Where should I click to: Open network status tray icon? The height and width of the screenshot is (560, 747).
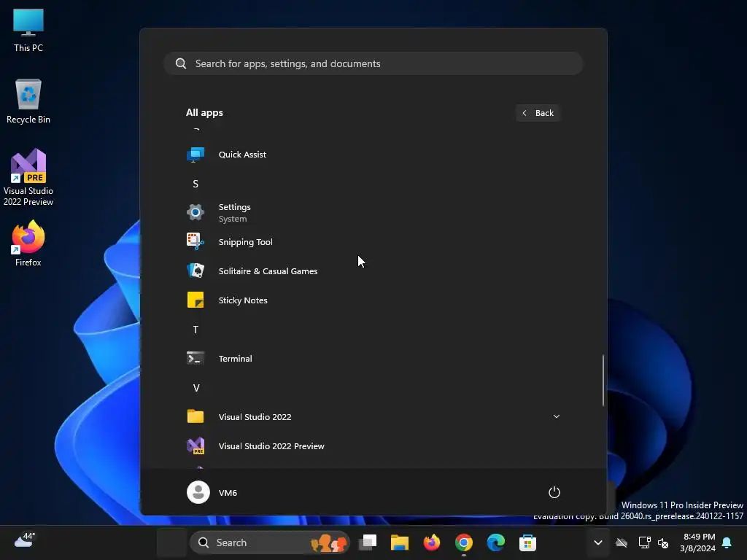(x=644, y=542)
